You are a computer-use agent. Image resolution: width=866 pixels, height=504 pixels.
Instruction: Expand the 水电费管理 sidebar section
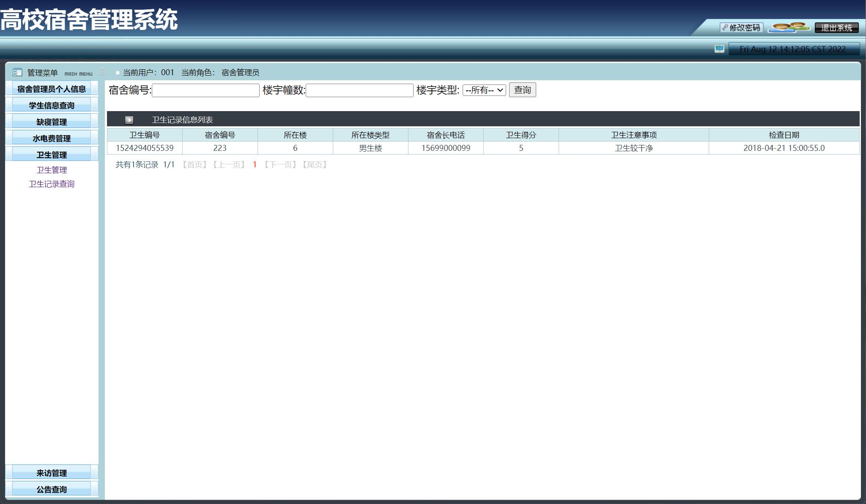pyautogui.click(x=51, y=138)
